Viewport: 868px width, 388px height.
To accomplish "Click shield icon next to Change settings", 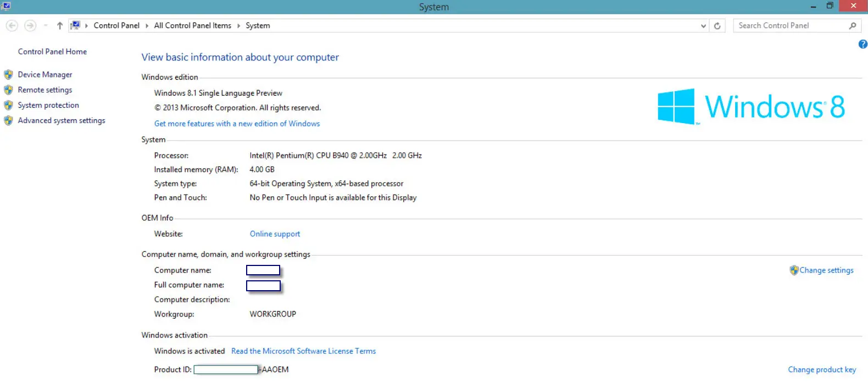I will (794, 270).
